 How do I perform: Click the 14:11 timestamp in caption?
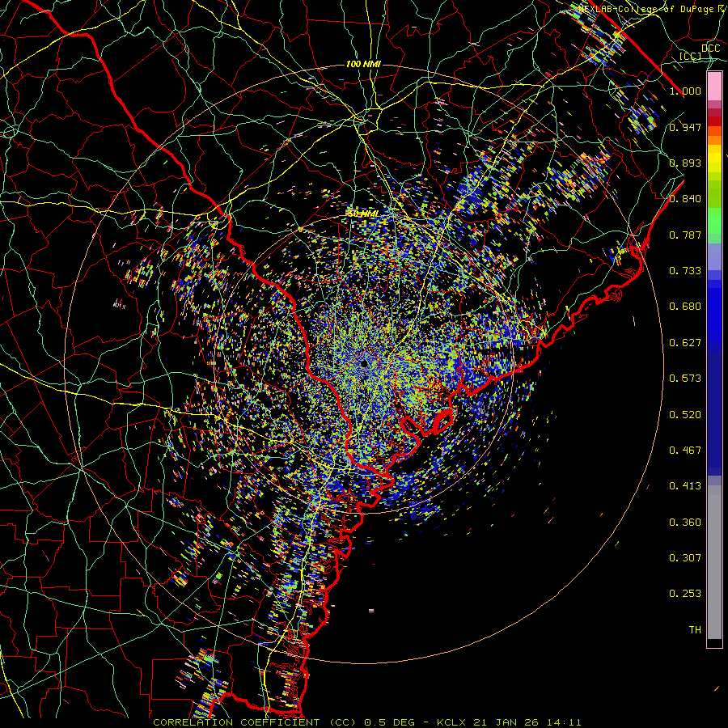565,722
